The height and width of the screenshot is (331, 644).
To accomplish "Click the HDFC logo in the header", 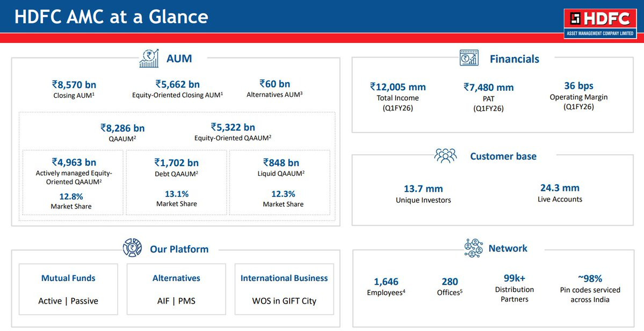I will pos(600,24).
